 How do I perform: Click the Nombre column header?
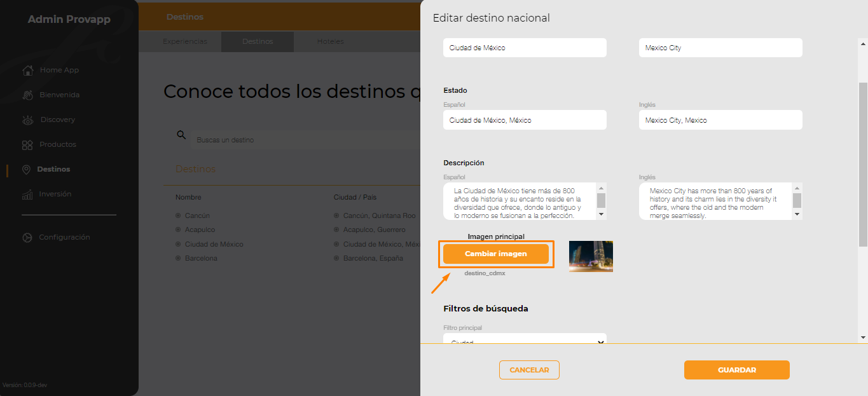click(188, 197)
